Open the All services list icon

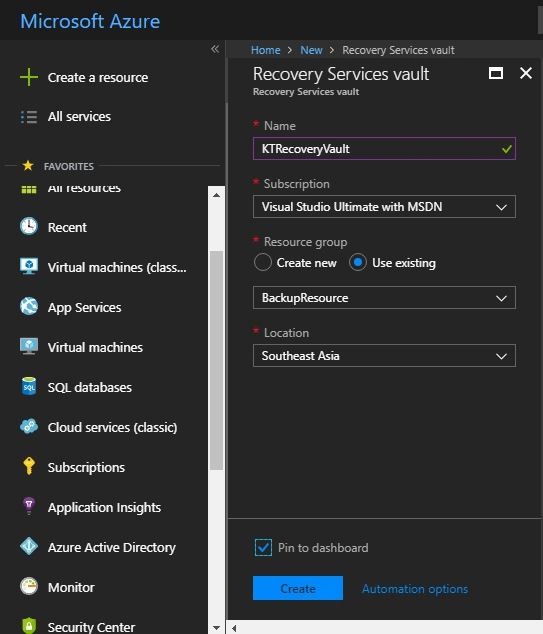pos(29,117)
